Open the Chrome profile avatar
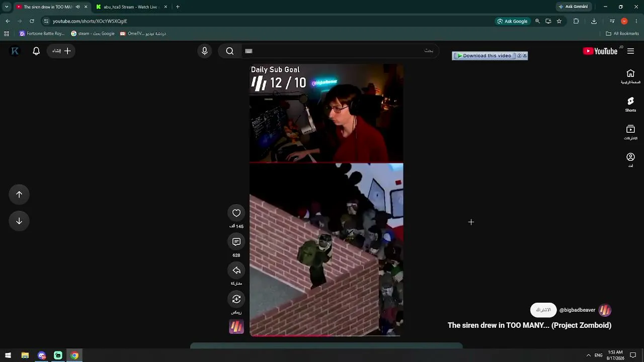644x362 pixels. tap(624, 21)
